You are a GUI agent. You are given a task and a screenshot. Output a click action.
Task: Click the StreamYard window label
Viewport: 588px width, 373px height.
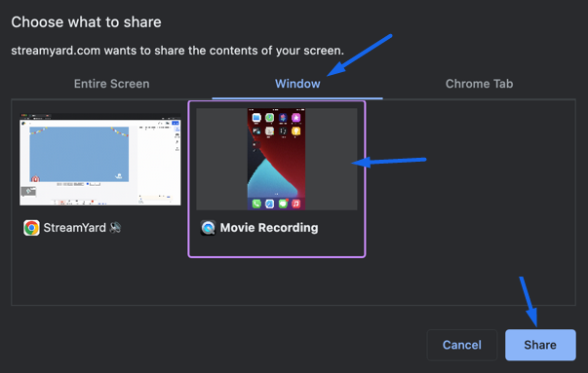[75, 228]
